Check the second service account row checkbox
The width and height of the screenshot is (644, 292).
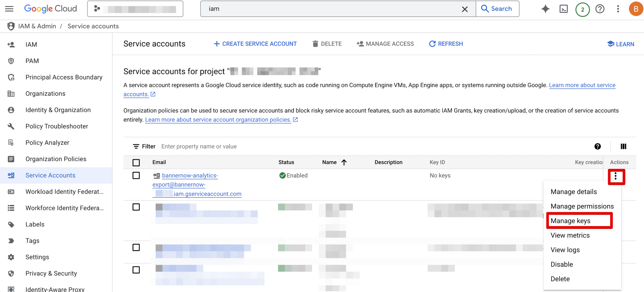136,207
